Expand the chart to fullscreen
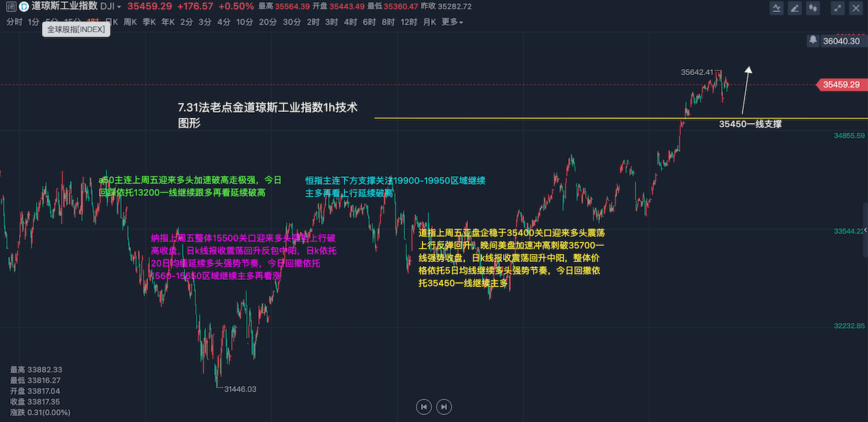This screenshot has height=422, width=868. 839,8
